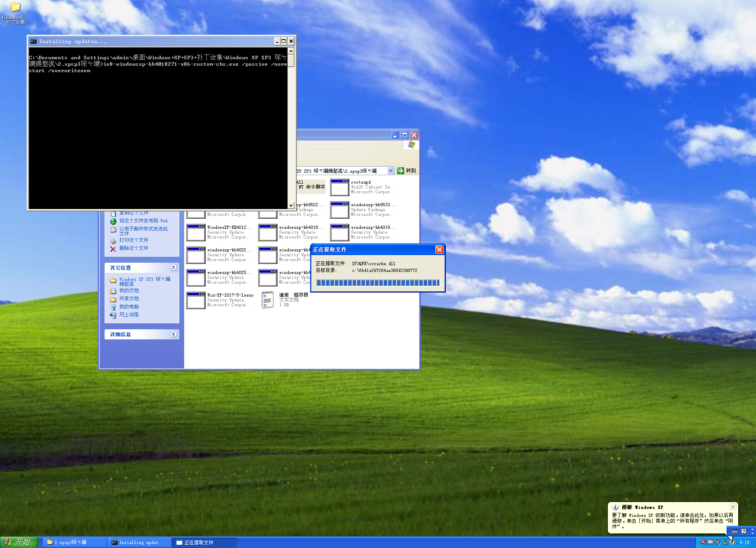Close the 正在提取文件 extraction dialog
The height and width of the screenshot is (548, 756).
(x=439, y=249)
